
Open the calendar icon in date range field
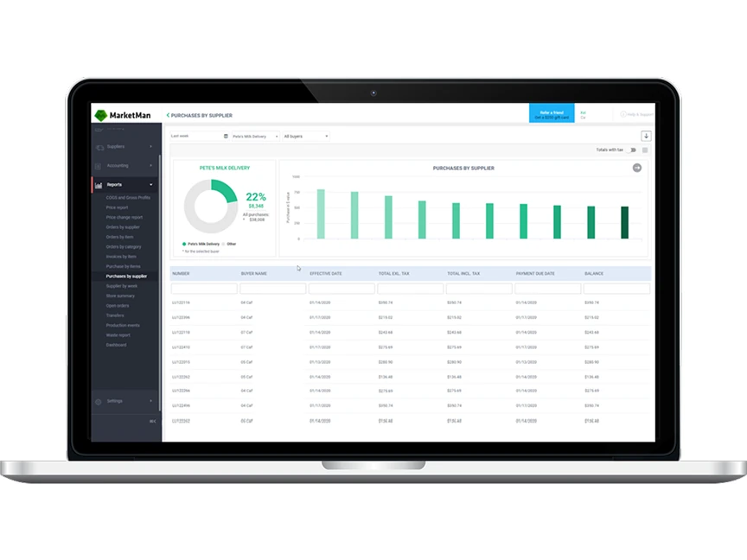pyautogui.click(x=226, y=136)
